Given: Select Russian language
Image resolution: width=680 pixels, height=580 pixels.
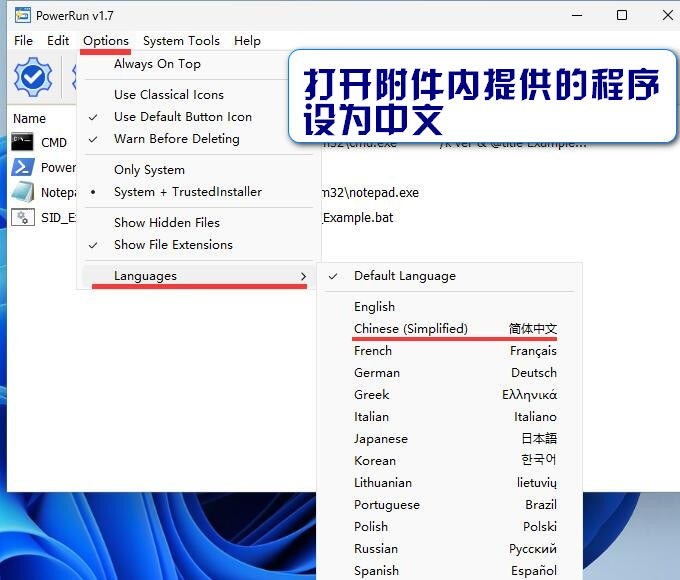Looking at the screenshot, I should click(x=449, y=549).
